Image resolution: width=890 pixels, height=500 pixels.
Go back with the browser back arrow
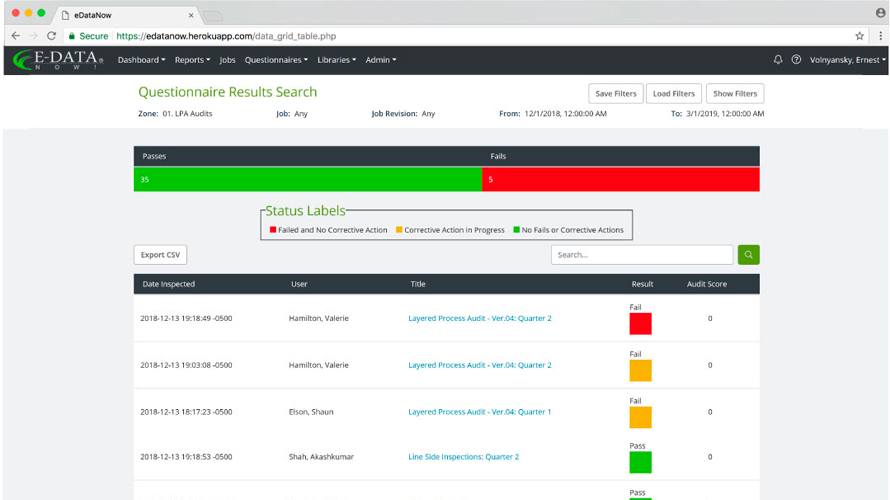[16, 36]
